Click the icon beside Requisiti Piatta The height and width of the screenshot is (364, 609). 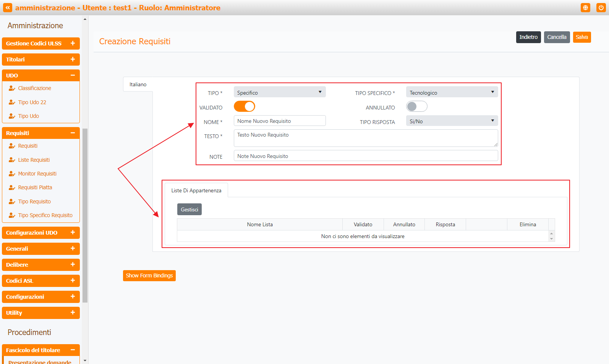[x=12, y=187]
